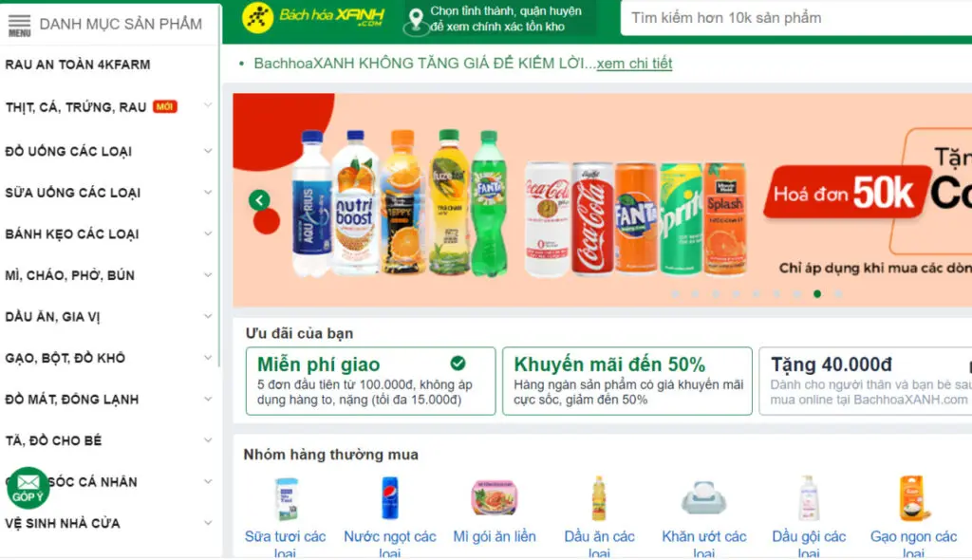The height and width of the screenshot is (560, 972).
Task: Toggle the Miễn phí giao checkmark
Action: [x=458, y=364]
